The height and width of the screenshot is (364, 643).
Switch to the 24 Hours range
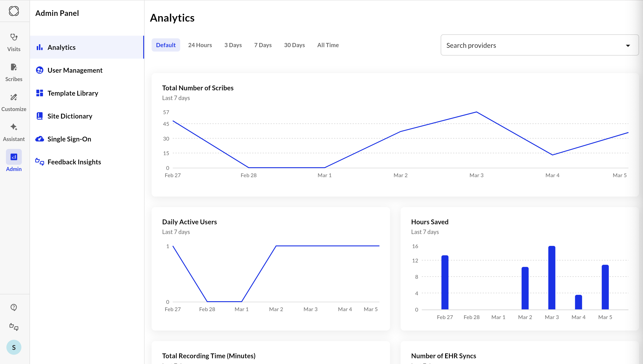(x=200, y=45)
